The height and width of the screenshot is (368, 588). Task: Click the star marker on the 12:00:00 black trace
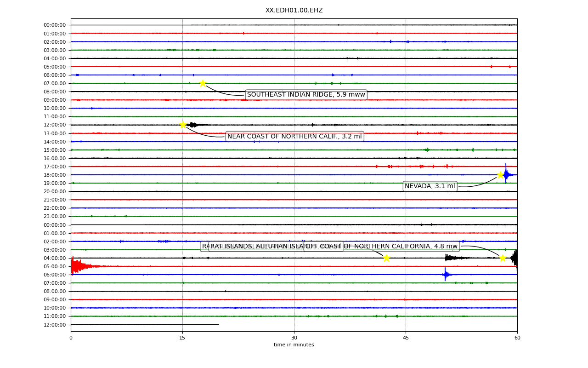183,125
